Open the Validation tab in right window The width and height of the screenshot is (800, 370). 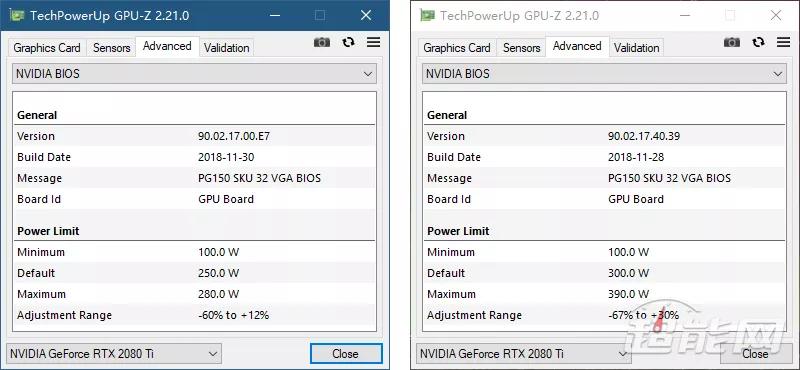point(637,48)
